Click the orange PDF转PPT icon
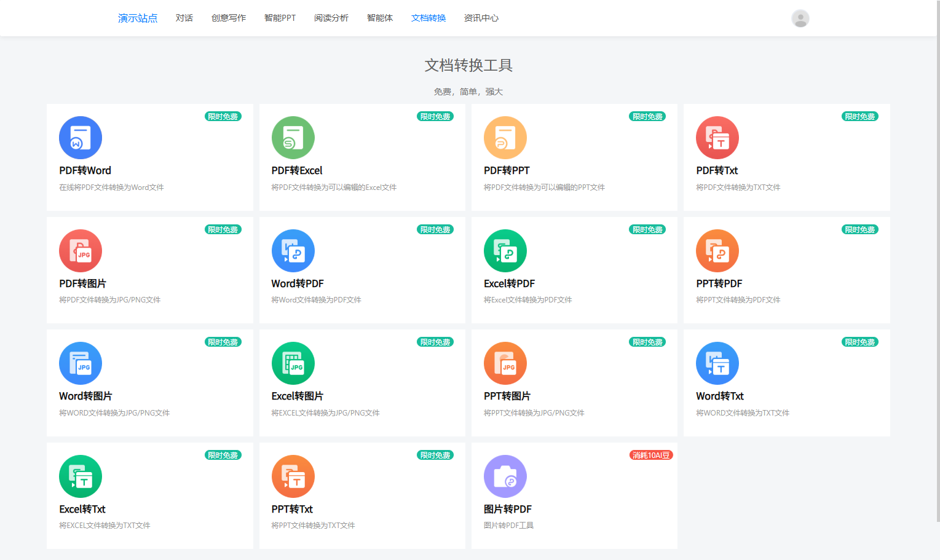The image size is (940, 560). coord(505,138)
